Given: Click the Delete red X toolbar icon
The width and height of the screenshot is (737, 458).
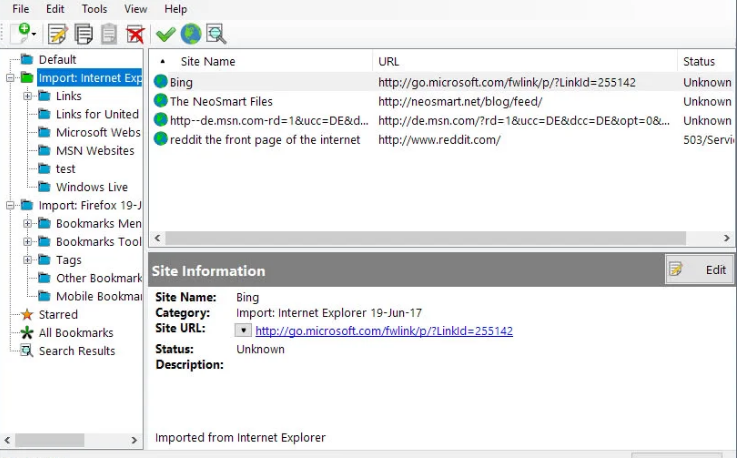Looking at the screenshot, I should coord(135,34).
